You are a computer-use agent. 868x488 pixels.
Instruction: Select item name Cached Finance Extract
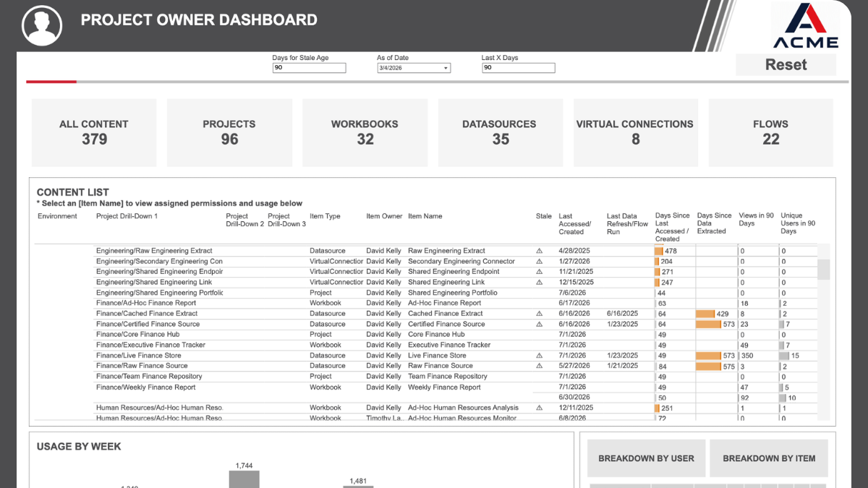[445, 314]
